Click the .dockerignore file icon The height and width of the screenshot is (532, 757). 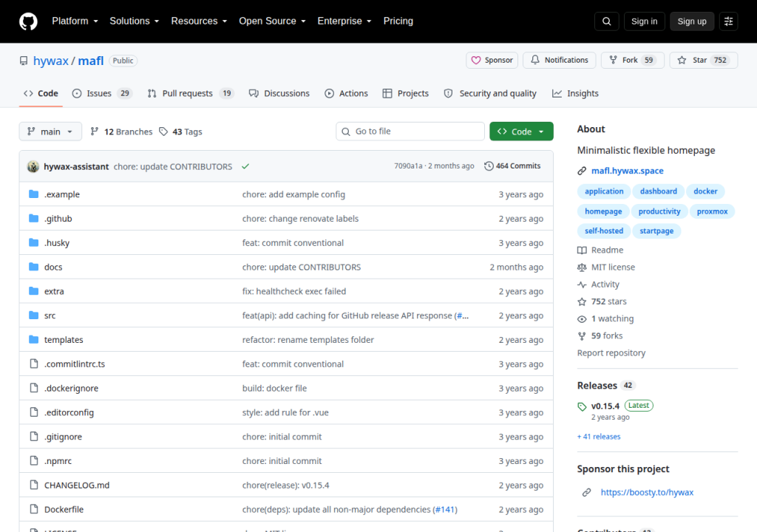(33, 388)
